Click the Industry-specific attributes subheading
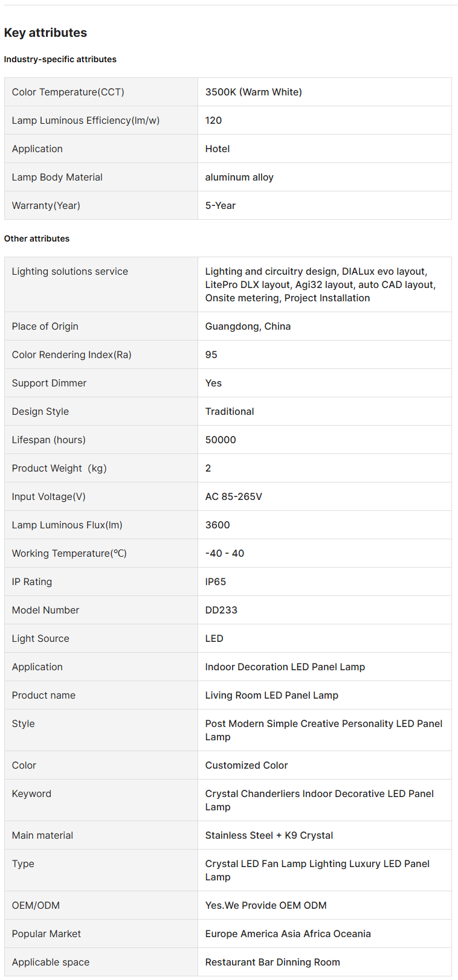 click(x=60, y=59)
